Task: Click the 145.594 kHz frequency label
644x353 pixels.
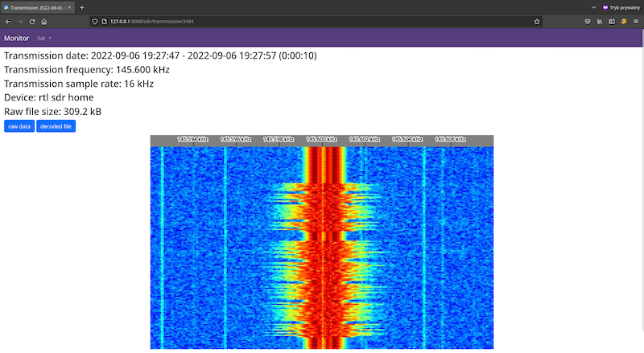Action: pos(193,139)
